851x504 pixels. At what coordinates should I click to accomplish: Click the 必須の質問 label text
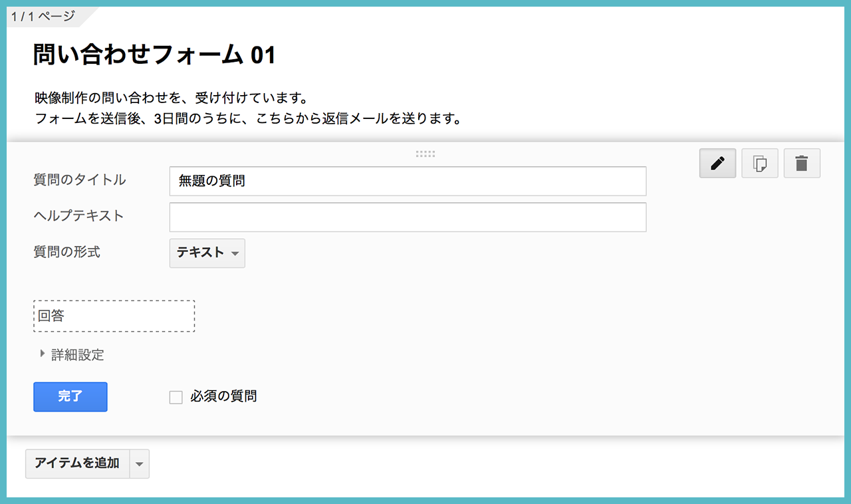tap(223, 396)
